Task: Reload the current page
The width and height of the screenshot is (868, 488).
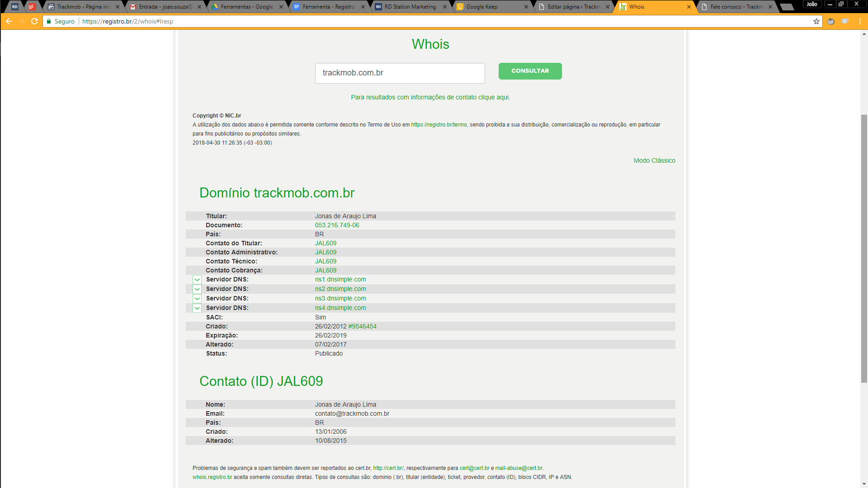Action: coord(34,21)
